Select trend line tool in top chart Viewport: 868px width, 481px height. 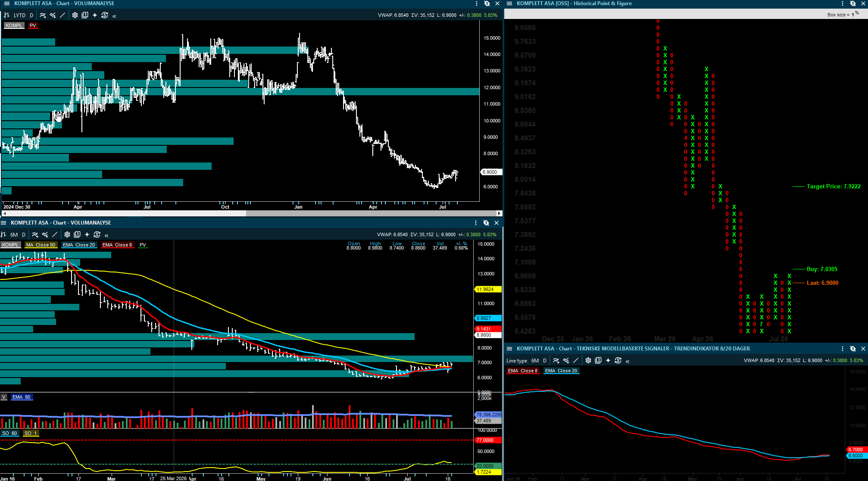pyautogui.click(x=62, y=15)
